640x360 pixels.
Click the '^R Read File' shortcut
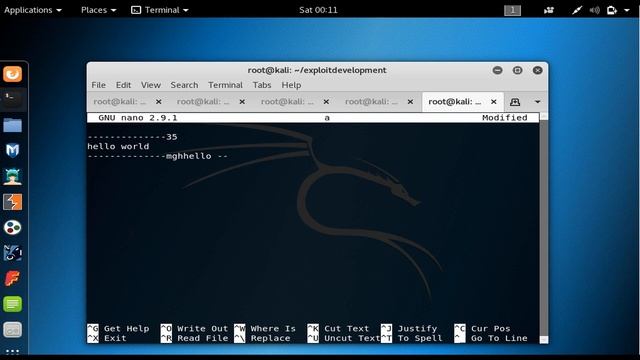click(x=194, y=338)
